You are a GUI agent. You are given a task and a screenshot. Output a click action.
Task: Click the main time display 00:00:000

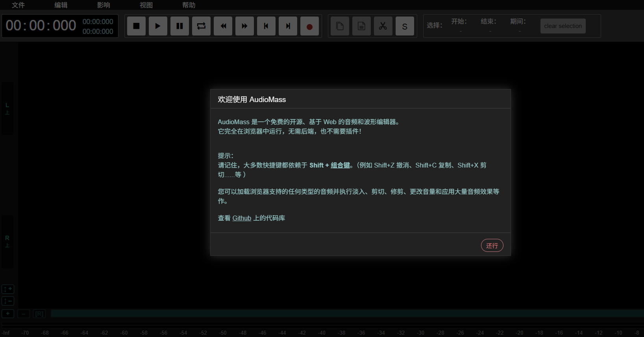pos(41,26)
